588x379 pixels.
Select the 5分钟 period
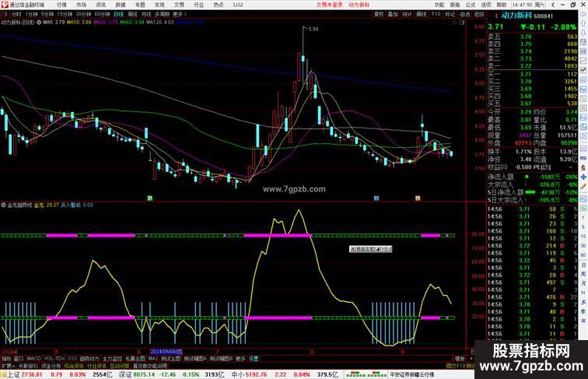(x=47, y=14)
